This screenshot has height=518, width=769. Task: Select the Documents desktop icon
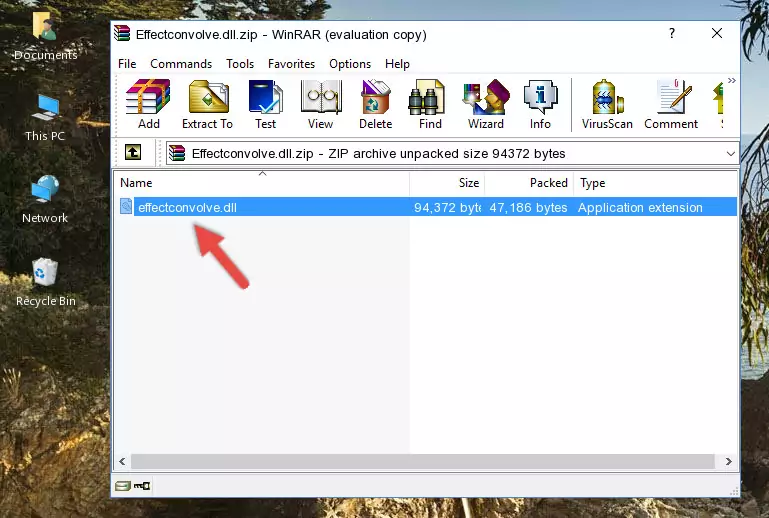point(45,37)
